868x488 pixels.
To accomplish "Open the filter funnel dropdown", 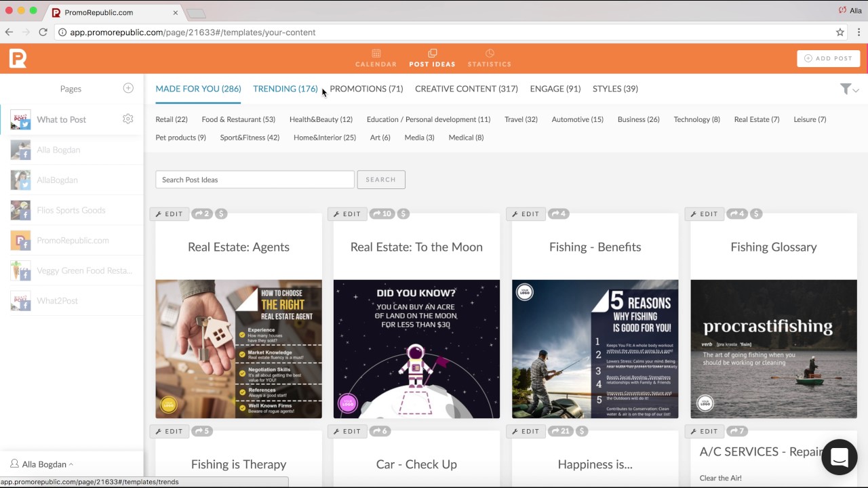I will tap(849, 89).
